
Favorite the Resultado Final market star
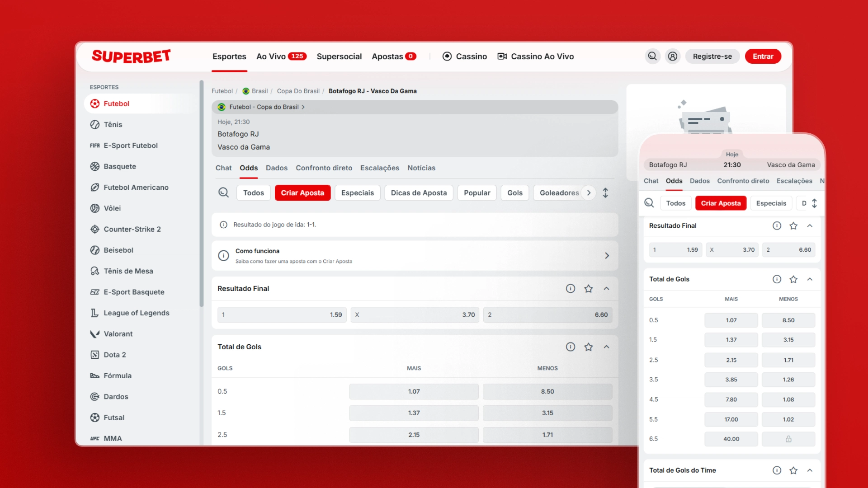(x=588, y=288)
